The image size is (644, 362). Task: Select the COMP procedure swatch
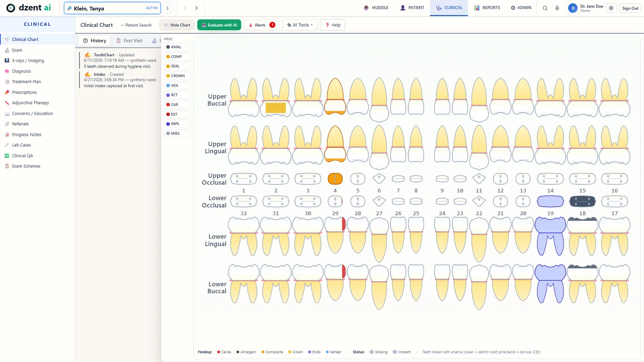[177, 57]
